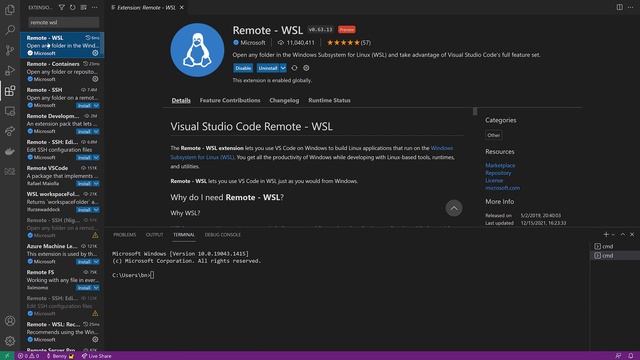Click the sync icon beside Uninstall dropdown

click(294, 68)
